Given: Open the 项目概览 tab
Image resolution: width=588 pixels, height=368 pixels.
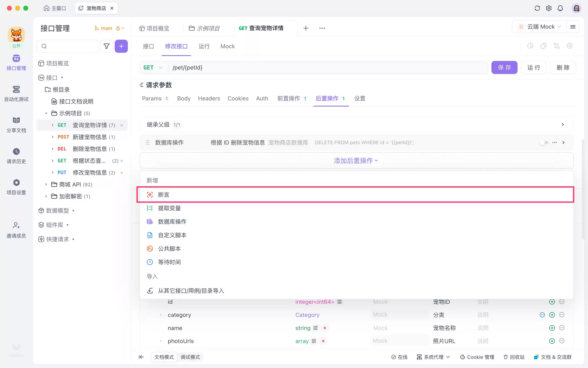Looking at the screenshot, I should tap(154, 29).
